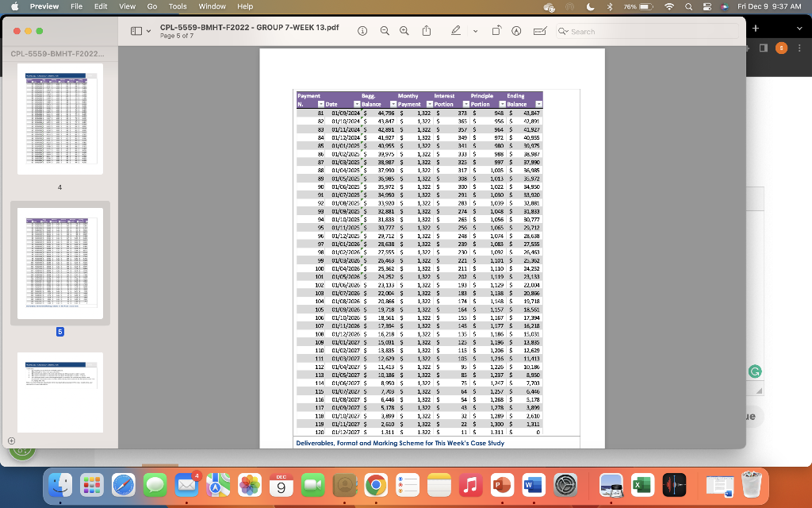The image size is (812, 508).
Task: Zoom in on the PDF
Action: [x=405, y=31]
